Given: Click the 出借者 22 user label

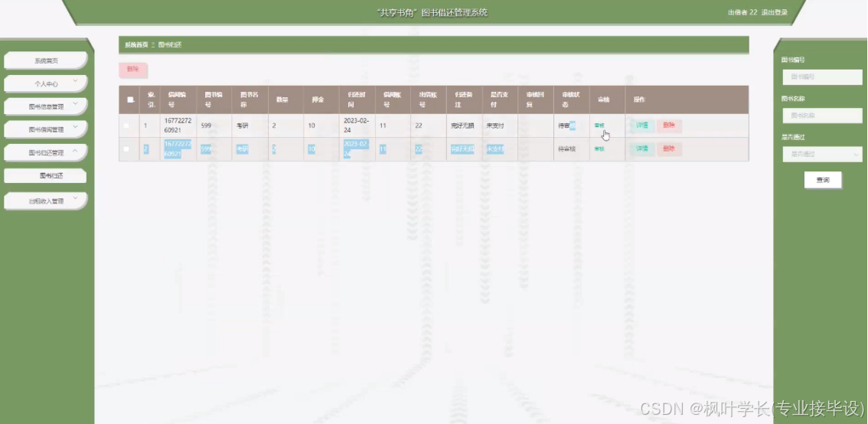Looking at the screenshot, I should point(742,13).
